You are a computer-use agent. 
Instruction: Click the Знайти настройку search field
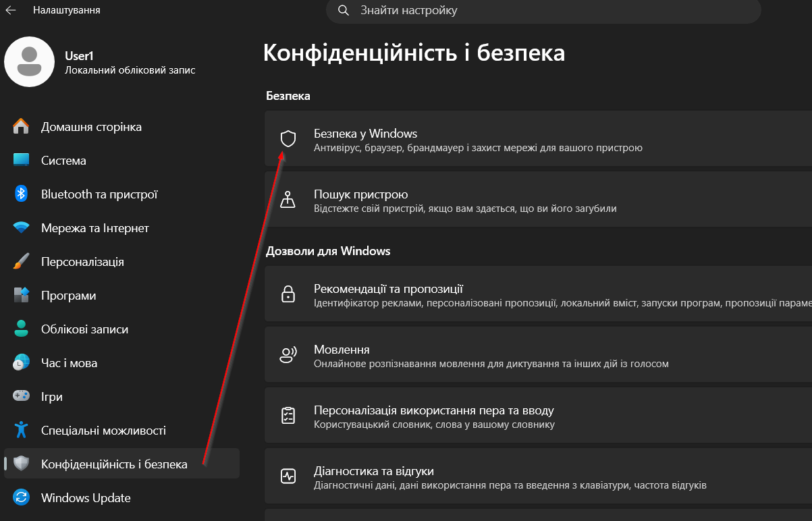click(x=543, y=10)
